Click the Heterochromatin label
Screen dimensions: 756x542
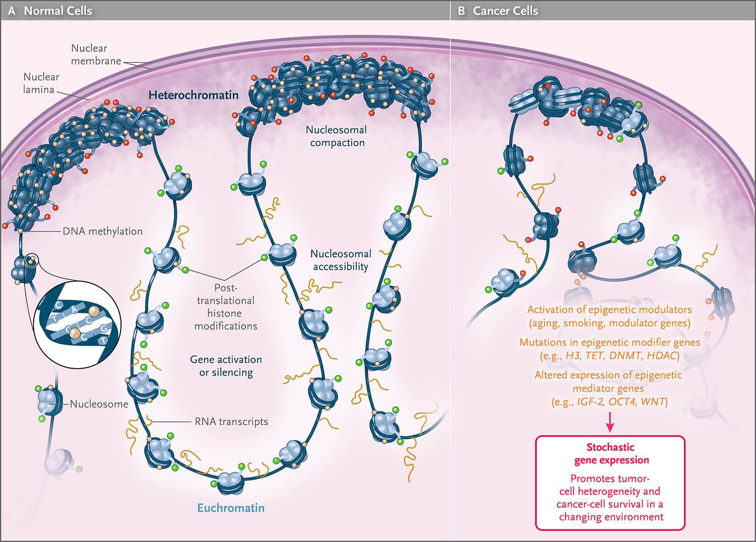[194, 95]
